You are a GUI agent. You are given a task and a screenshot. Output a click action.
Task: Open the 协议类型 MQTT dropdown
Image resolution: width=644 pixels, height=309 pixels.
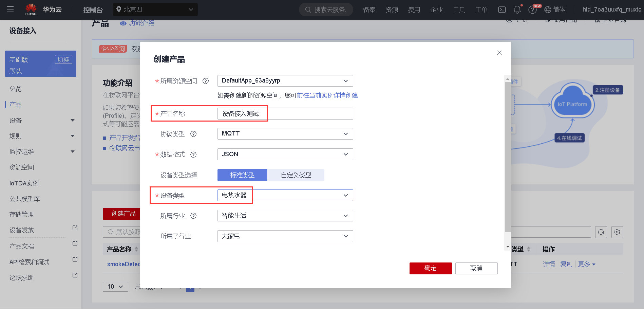coord(285,134)
